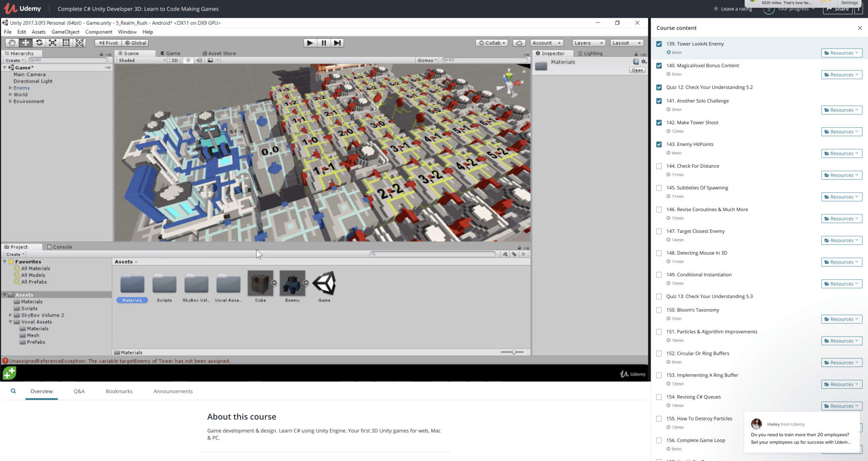Switch to the Console tab
The height and width of the screenshot is (461, 868).
[x=59, y=247]
